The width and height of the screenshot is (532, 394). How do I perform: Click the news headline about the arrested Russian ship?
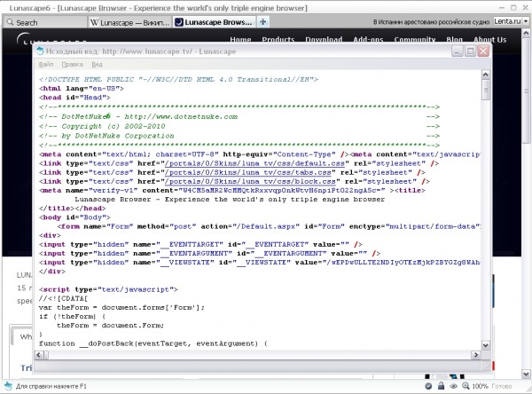point(431,21)
